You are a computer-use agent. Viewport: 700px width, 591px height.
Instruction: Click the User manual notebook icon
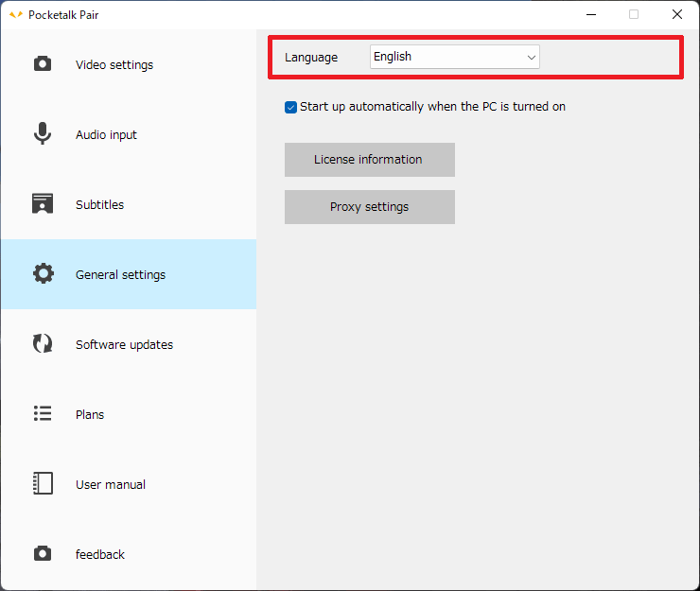[43, 484]
